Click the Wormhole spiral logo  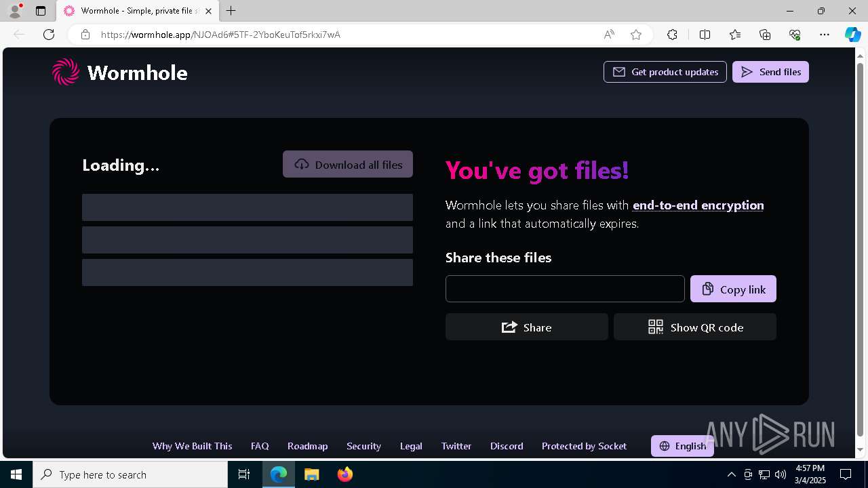coord(66,72)
